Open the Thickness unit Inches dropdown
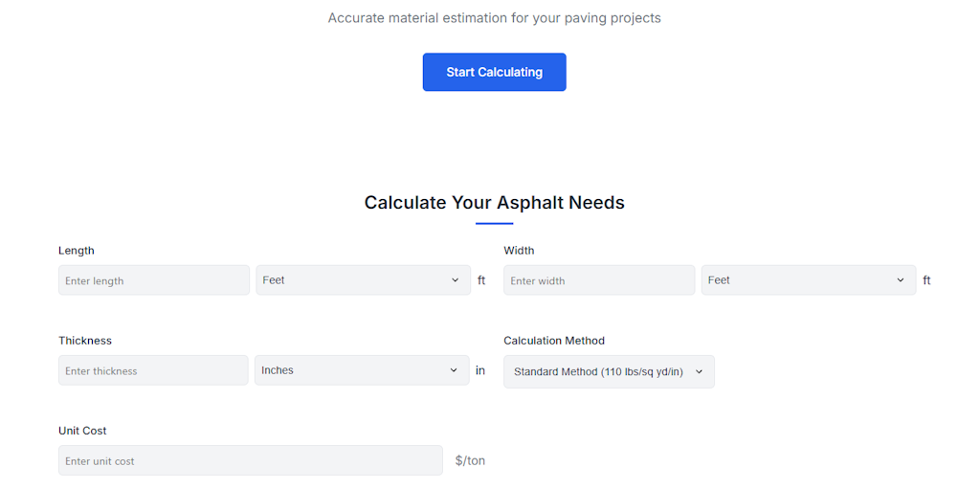 (x=360, y=370)
